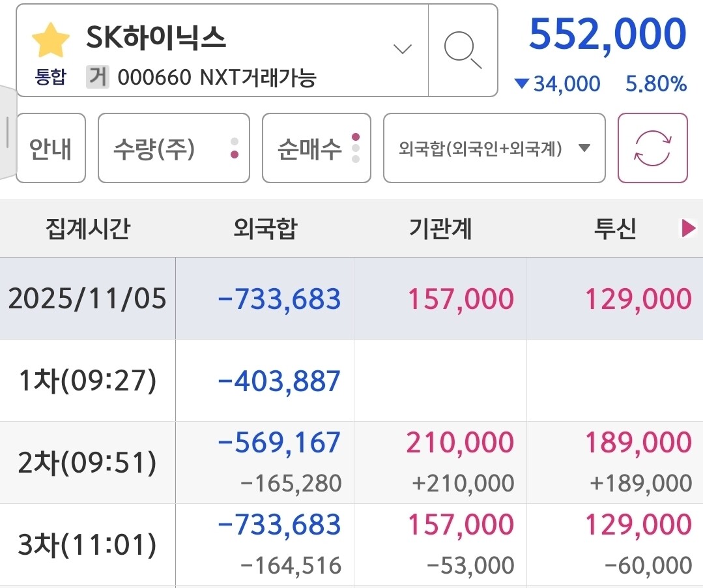Tap the current price 552,000
This screenshot has width=703, height=588.
pos(607,34)
